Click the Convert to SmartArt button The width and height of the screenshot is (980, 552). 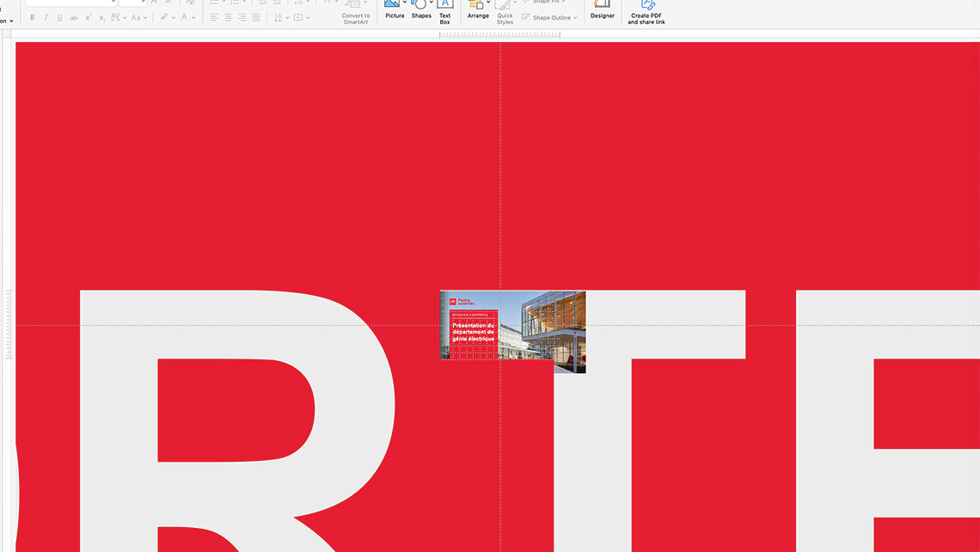point(356,12)
